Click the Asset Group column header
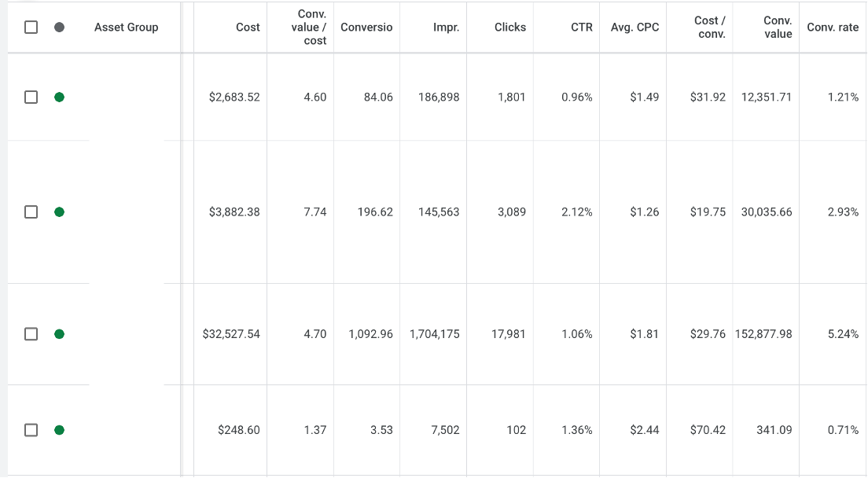The width and height of the screenshot is (868, 478). (x=127, y=28)
